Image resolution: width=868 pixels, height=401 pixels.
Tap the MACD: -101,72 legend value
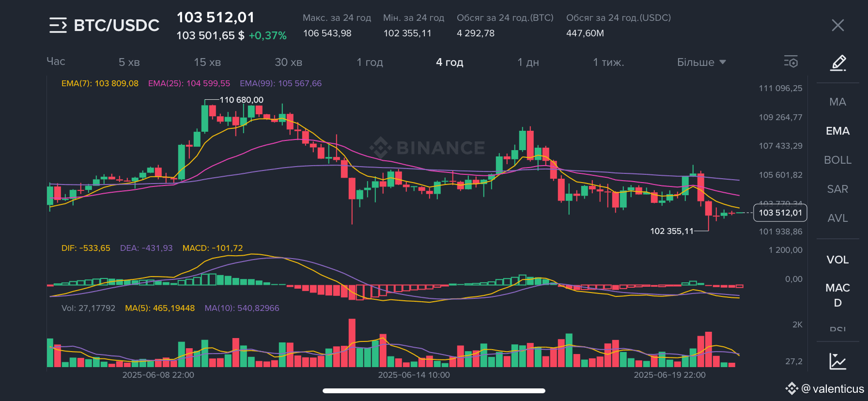(213, 248)
